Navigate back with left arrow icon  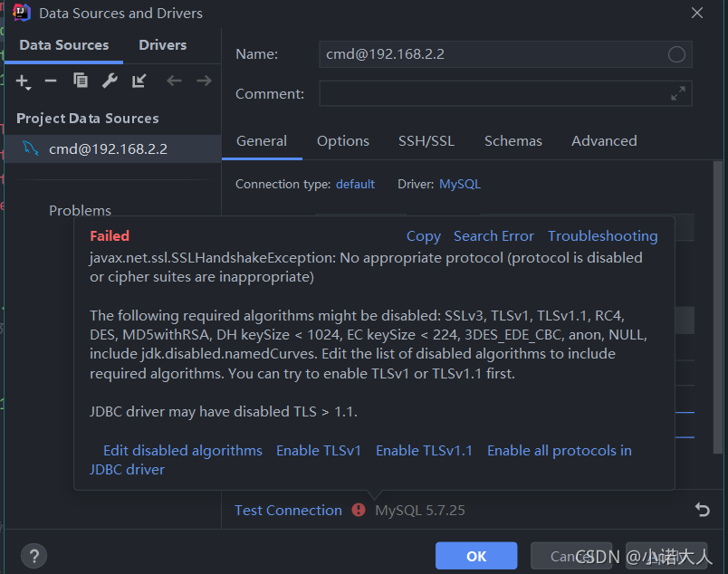click(x=174, y=81)
